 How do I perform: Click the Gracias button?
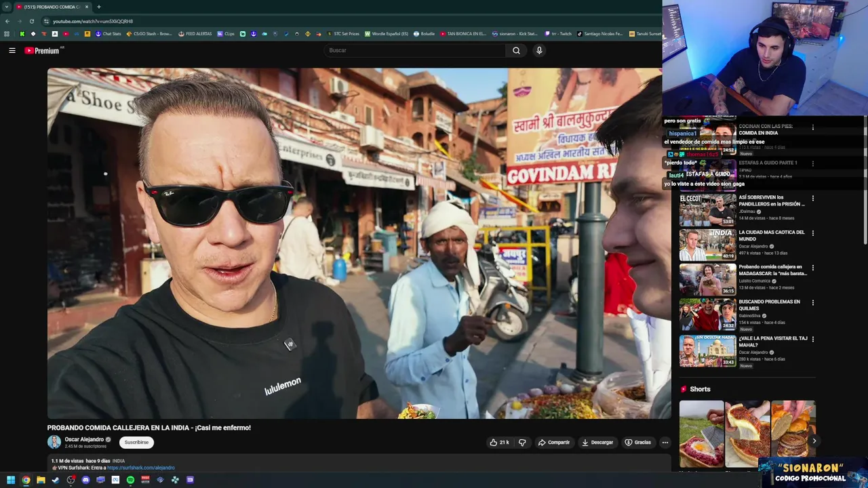[637, 443]
